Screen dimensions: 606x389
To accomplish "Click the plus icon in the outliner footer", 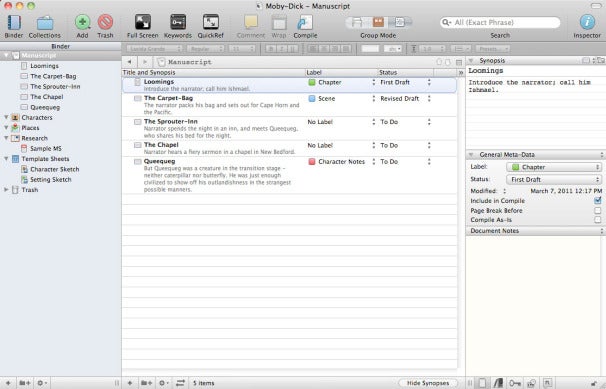I will (x=130, y=383).
